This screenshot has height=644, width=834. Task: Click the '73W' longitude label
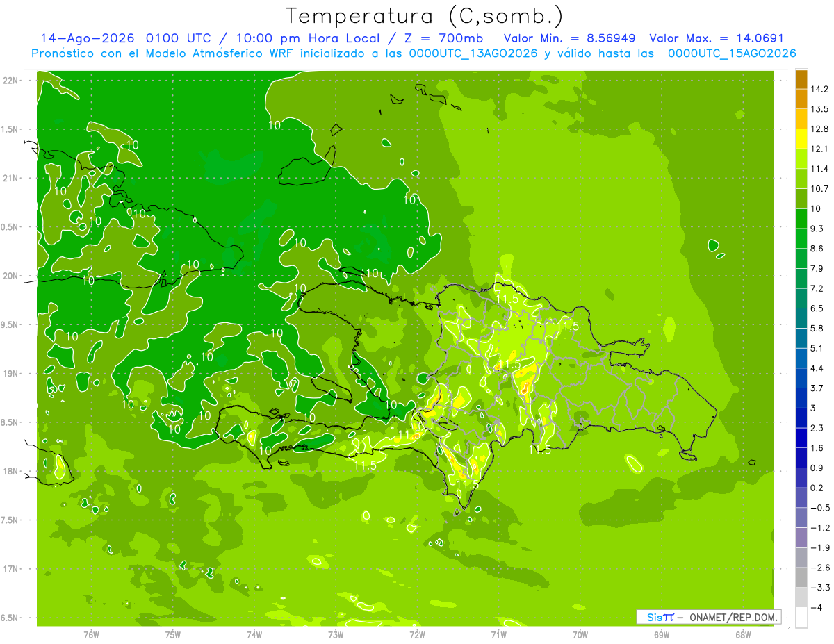(336, 634)
